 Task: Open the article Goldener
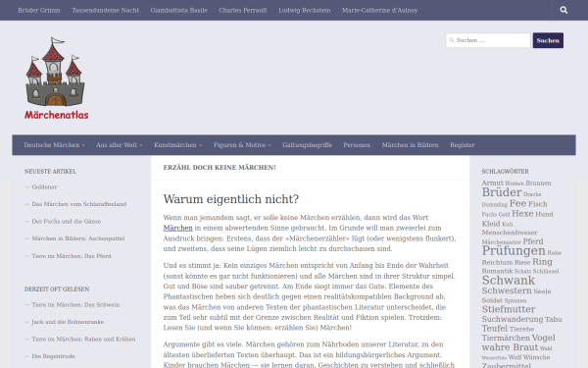coord(44,187)
